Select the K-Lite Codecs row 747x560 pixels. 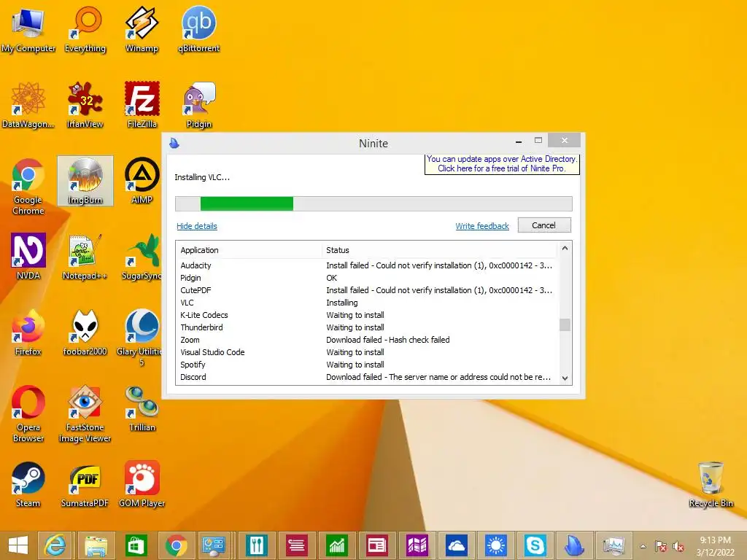click(x=367, y=315)
